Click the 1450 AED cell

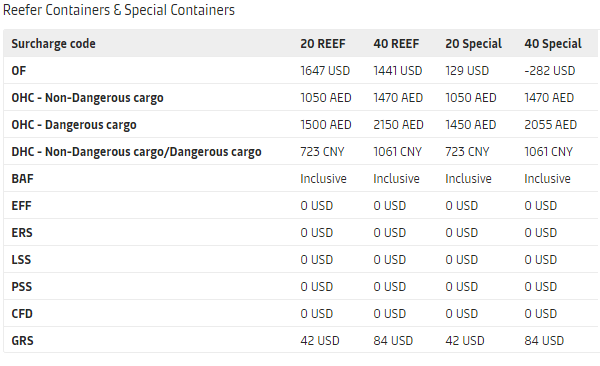pos(471,125)
